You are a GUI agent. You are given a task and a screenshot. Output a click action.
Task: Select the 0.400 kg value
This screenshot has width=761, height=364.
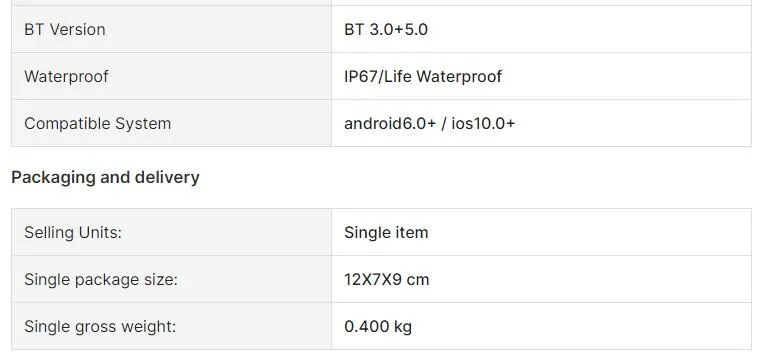click(378, 327)
